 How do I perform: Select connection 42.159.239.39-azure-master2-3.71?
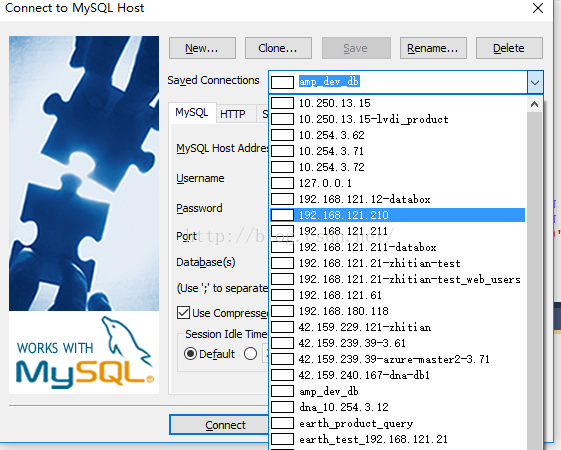(397, 359)
